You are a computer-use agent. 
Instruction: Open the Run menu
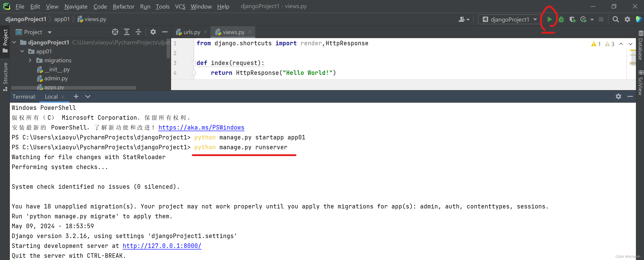145,6
